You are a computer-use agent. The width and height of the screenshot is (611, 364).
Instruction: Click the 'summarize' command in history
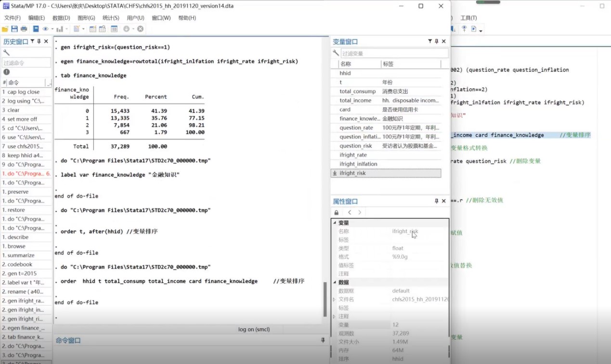pos(21,255)
